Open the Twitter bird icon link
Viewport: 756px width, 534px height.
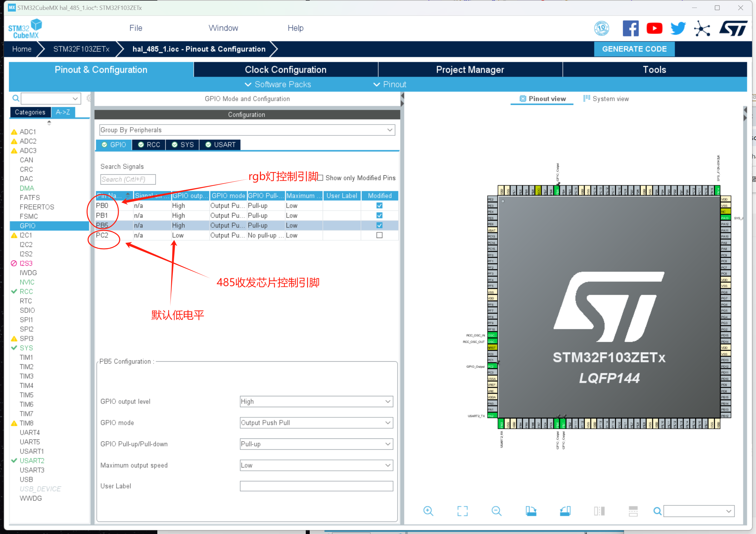pos(678,28)
